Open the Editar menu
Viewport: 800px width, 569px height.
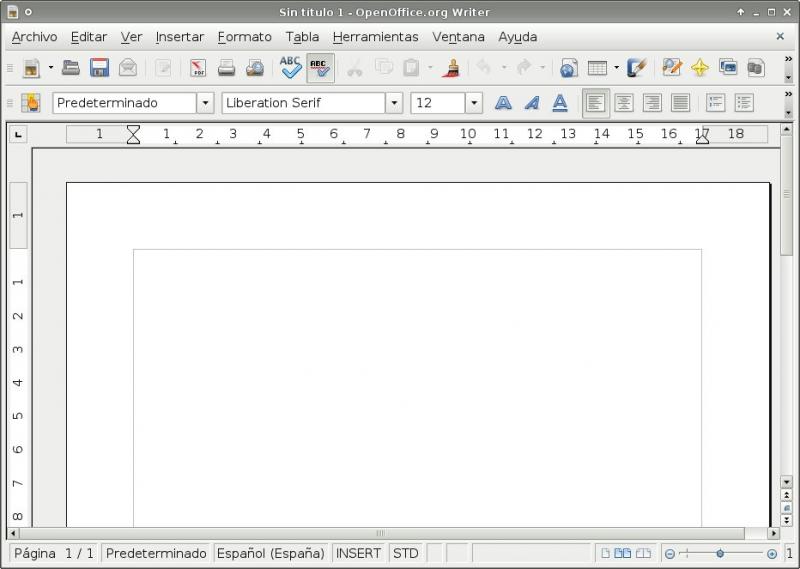[89, 37]
